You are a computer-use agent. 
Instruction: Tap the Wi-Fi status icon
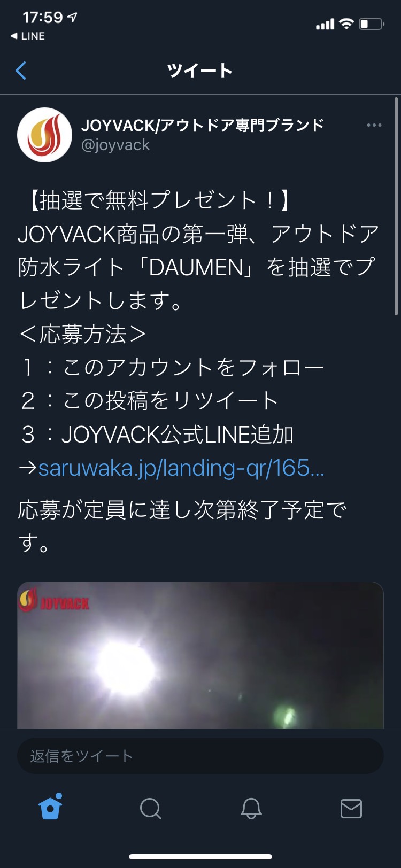346,24
